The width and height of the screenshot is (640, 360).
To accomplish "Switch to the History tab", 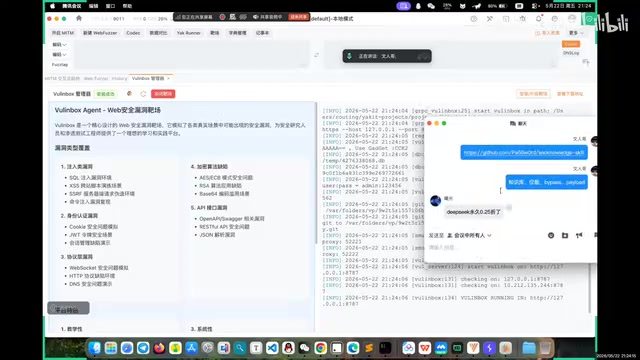I will click(x=120, y=78).
